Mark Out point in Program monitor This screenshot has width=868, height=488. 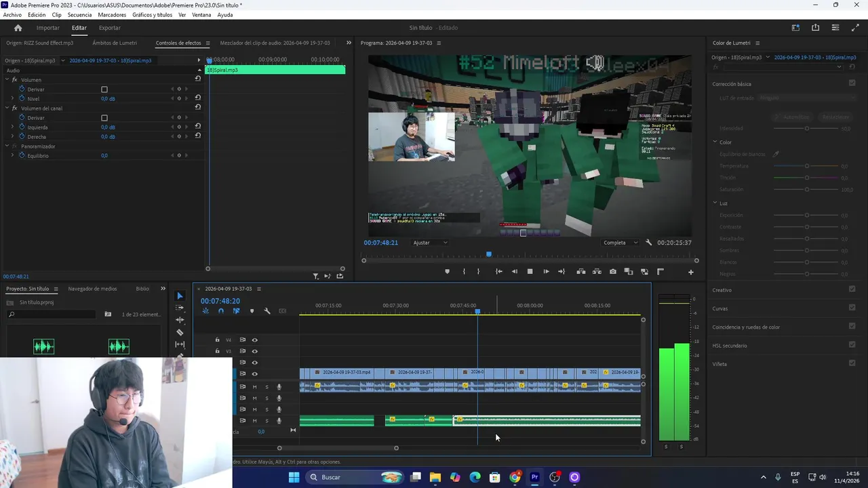pos(478,272)
